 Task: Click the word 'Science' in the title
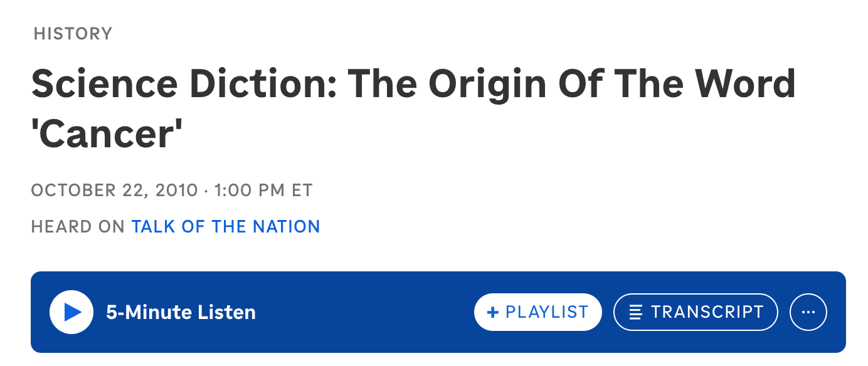[104, 85]
